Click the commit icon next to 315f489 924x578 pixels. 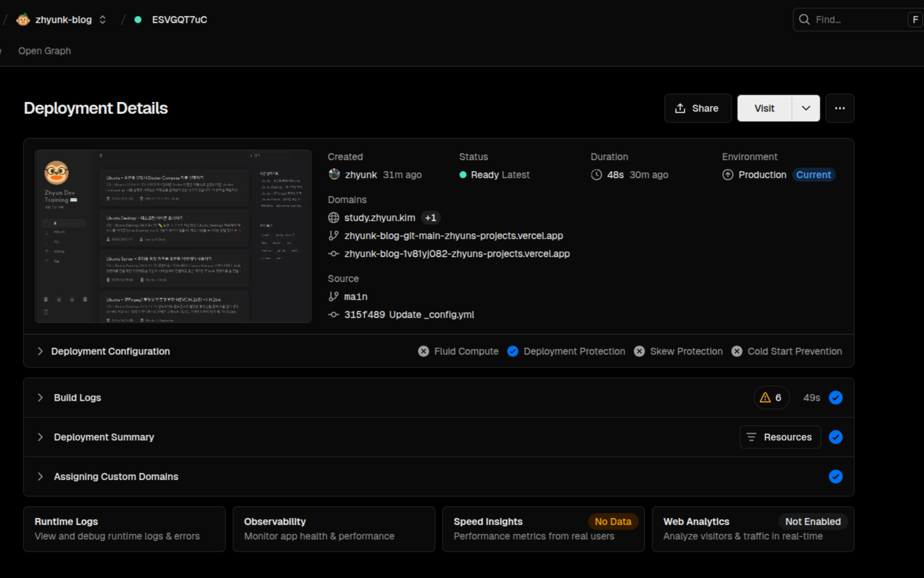click(x=333, y=314)
